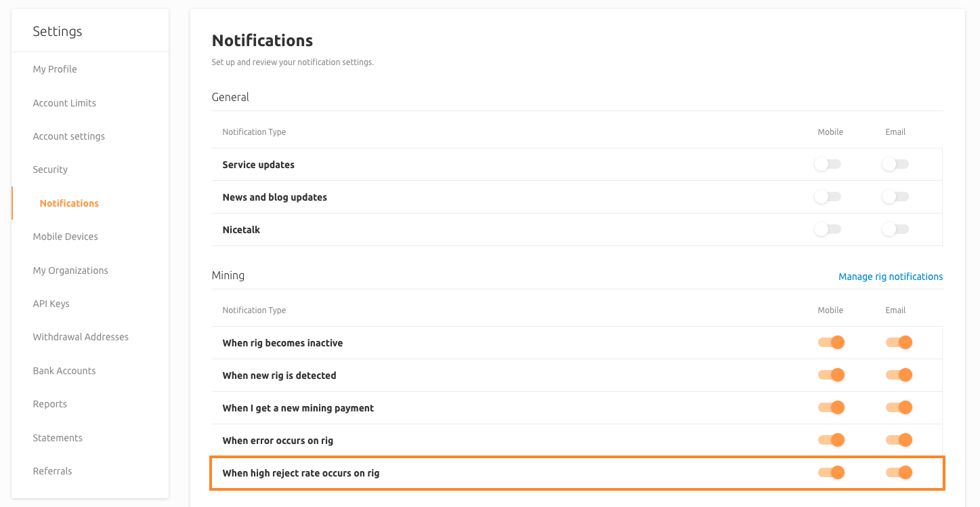Go to My Profile settings

pyautogui.click(x=55, y=69)
